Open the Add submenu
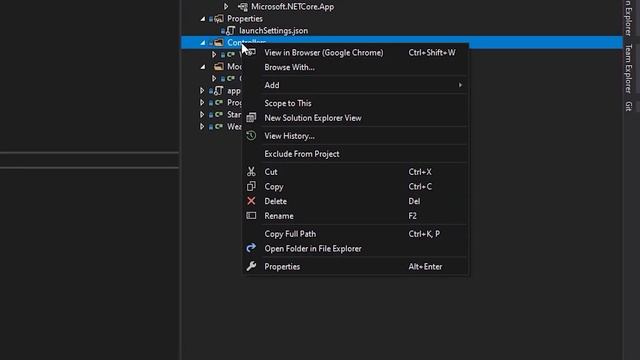640x360 pixels. pyautogui.click(x=355, y=85)
